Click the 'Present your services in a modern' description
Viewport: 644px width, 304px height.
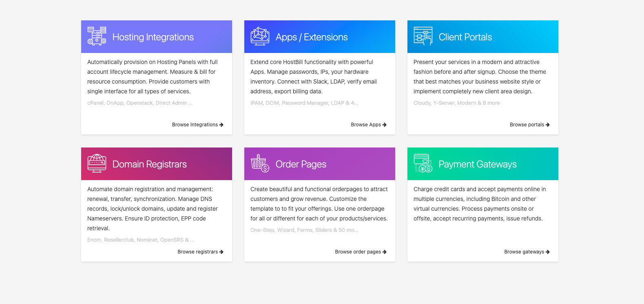[480, 77]
